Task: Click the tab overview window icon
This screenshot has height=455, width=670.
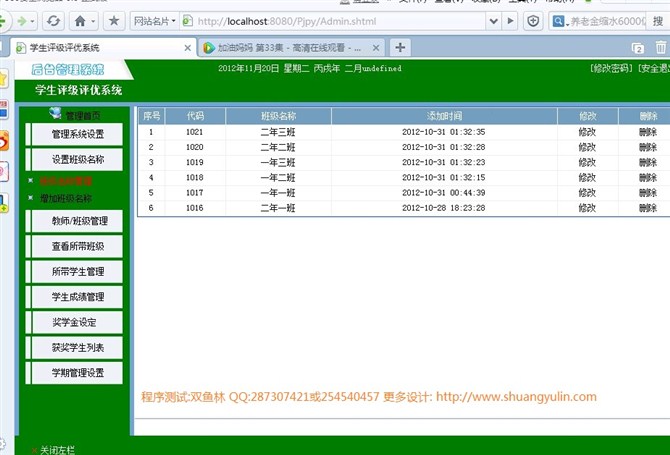Action: (x=638, y=48)
